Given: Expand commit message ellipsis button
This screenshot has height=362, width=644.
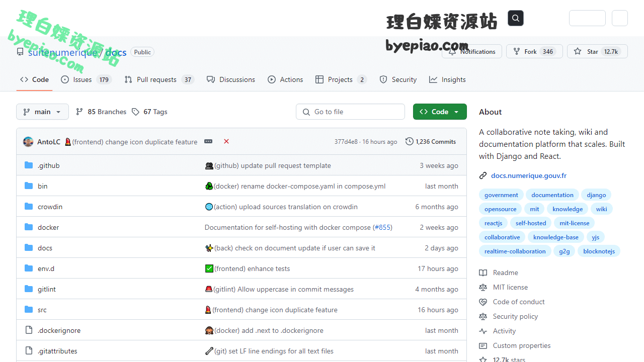Looking at the screenshot, I should 208,142.
